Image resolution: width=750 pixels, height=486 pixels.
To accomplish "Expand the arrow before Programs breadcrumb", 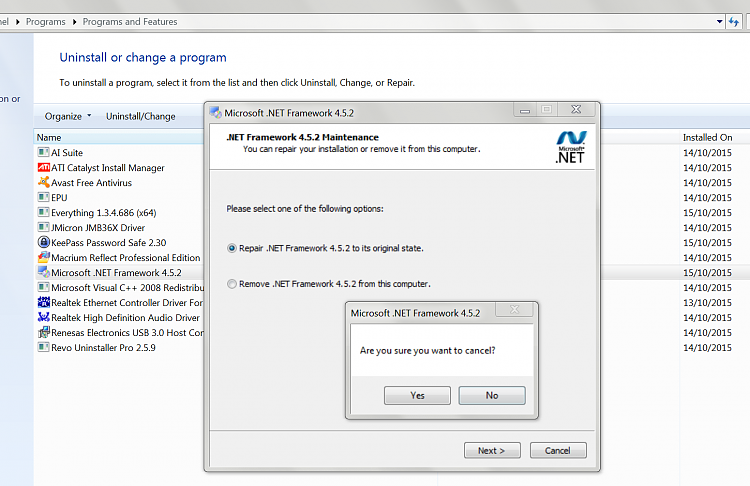I will click(18, 22).
